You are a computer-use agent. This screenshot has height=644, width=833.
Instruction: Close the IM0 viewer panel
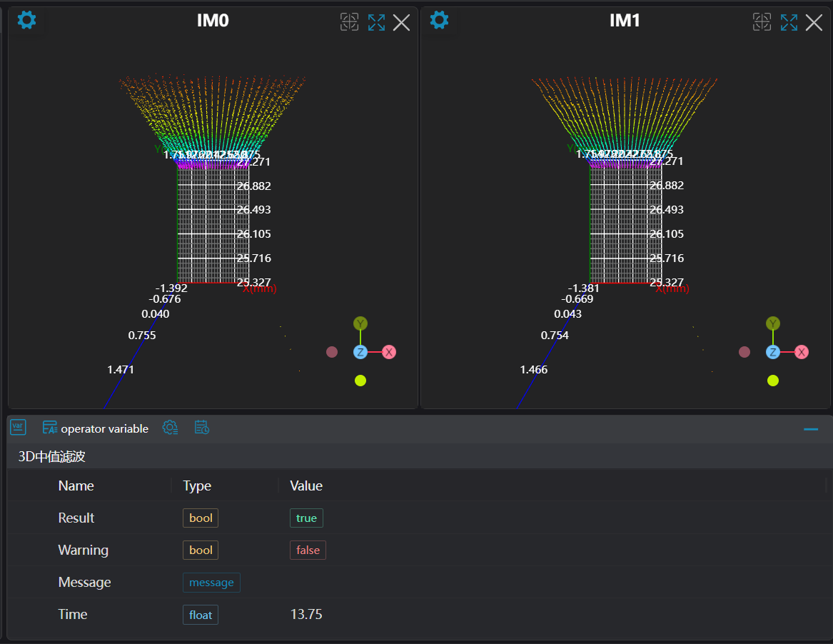click(402, 23)
